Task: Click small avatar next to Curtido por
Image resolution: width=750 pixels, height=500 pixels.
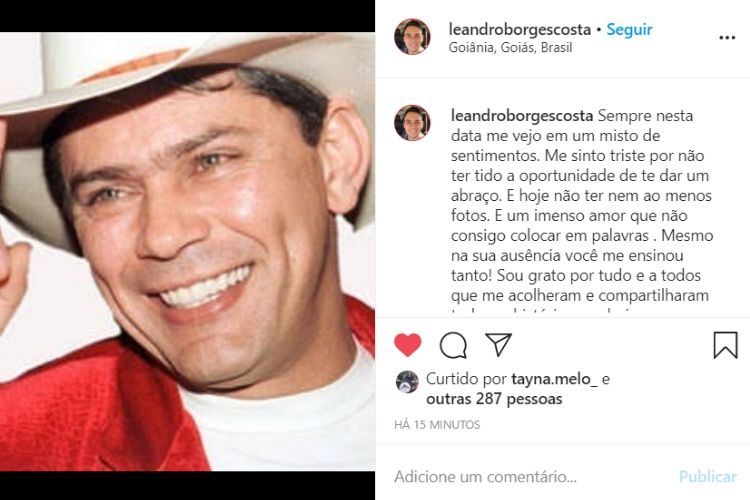Action: [407, 382]
